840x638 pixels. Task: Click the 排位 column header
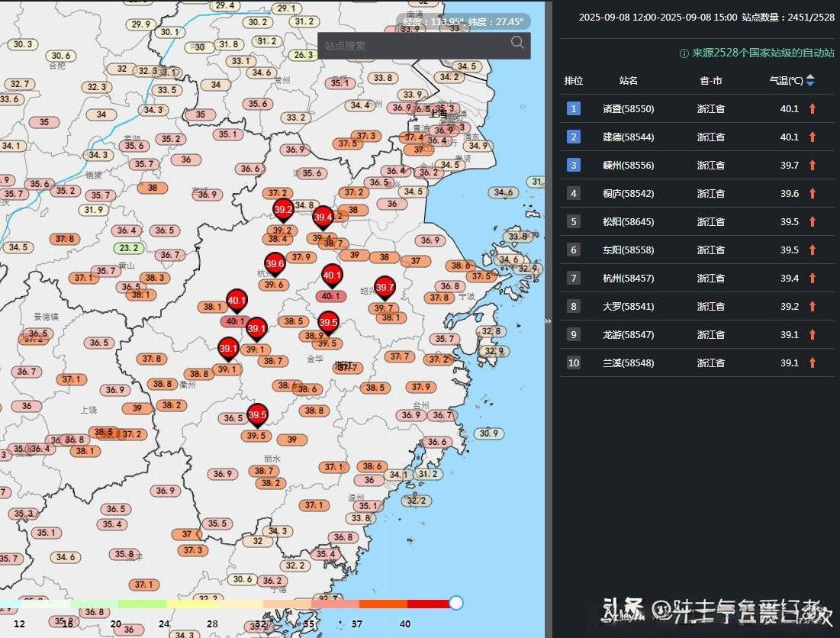click(x=573, y=80)
